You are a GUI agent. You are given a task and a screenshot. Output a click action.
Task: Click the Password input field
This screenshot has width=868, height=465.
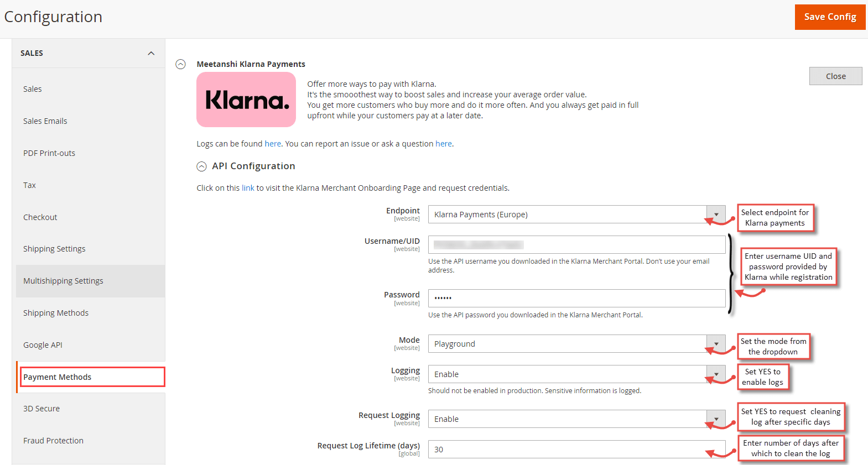576,298
